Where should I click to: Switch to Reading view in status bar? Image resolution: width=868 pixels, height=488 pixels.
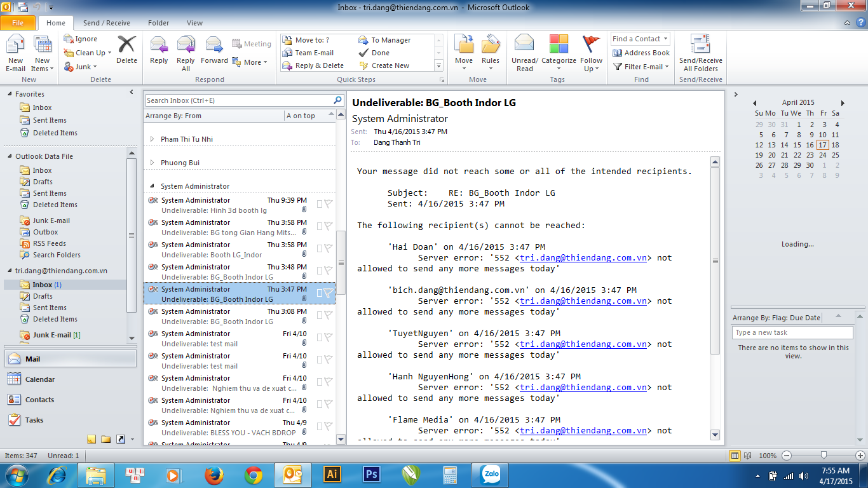tap(748, 456)
